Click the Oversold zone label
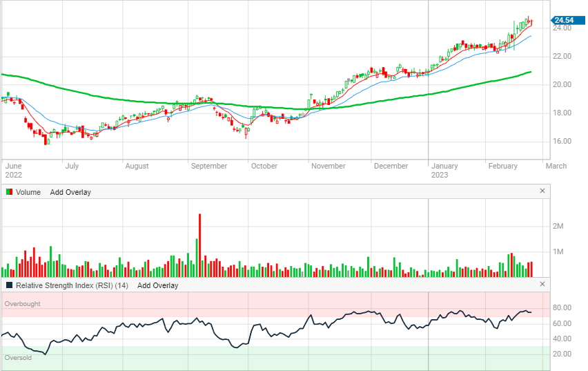 point(18,358)
